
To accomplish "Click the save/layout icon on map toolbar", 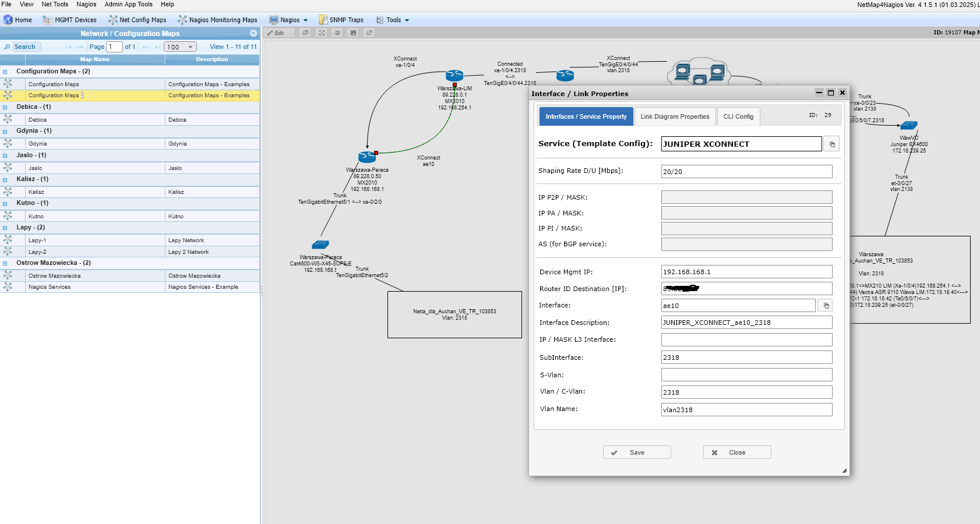I will (x=353, y=33).
